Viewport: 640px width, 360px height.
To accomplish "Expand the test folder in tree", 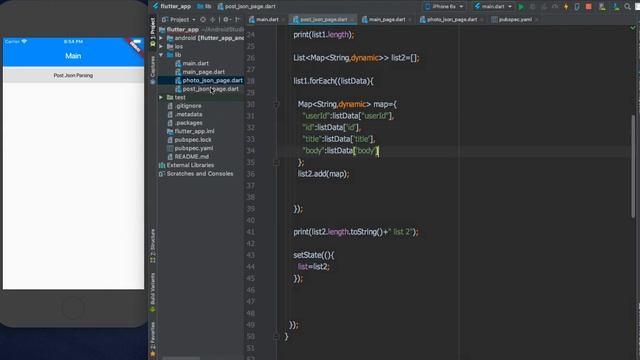I will pos(161,97).
